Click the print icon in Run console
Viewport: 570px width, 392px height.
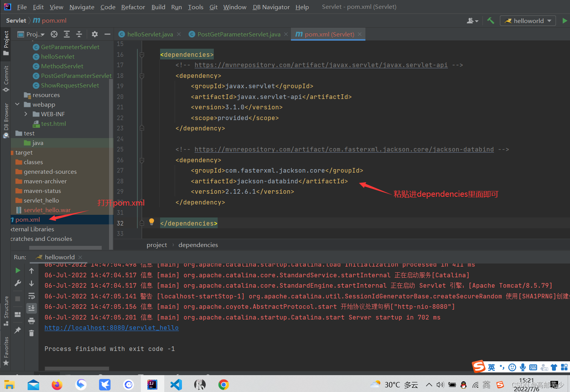coord(31,321)
